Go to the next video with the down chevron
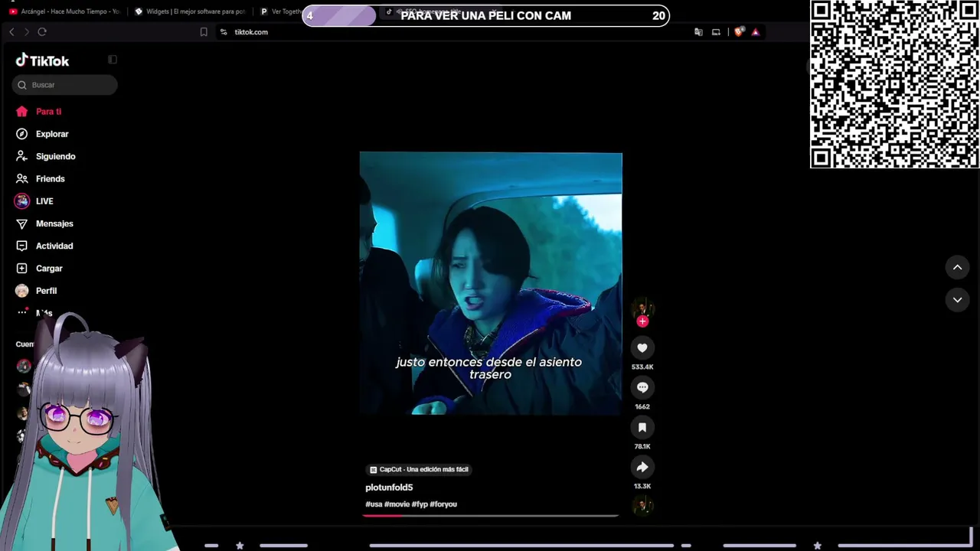The image size is (980, 551). [x=957, y=299]
